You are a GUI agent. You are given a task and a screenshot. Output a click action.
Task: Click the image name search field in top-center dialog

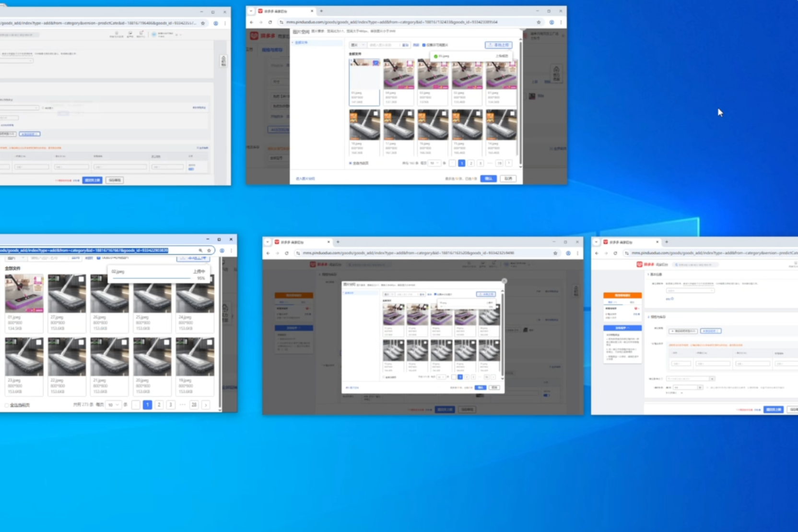point(384,45)
